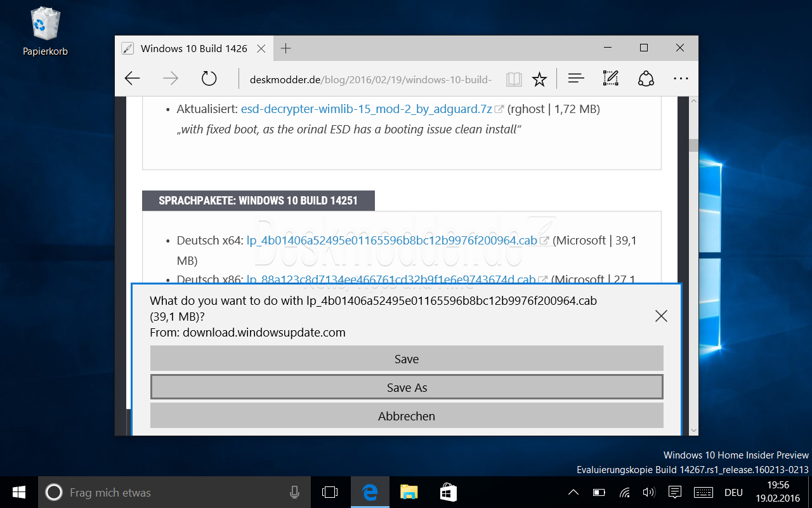Open the Papierkorb recycle bin icon
812x508 pixels.
[45, 31]
